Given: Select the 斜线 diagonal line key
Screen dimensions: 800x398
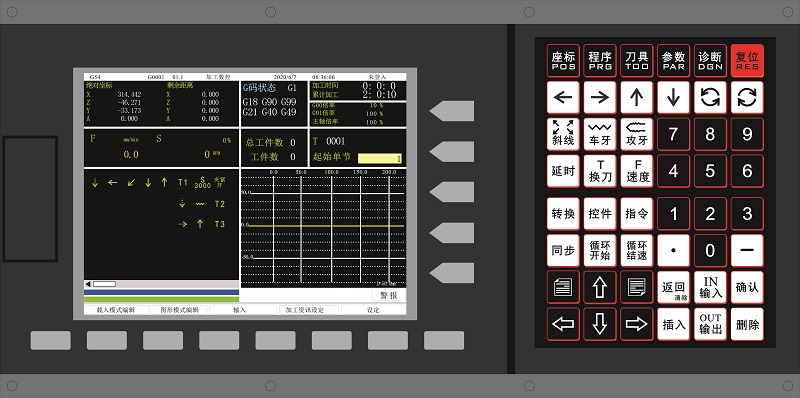Looking at the screenshot, I should 563,134.
